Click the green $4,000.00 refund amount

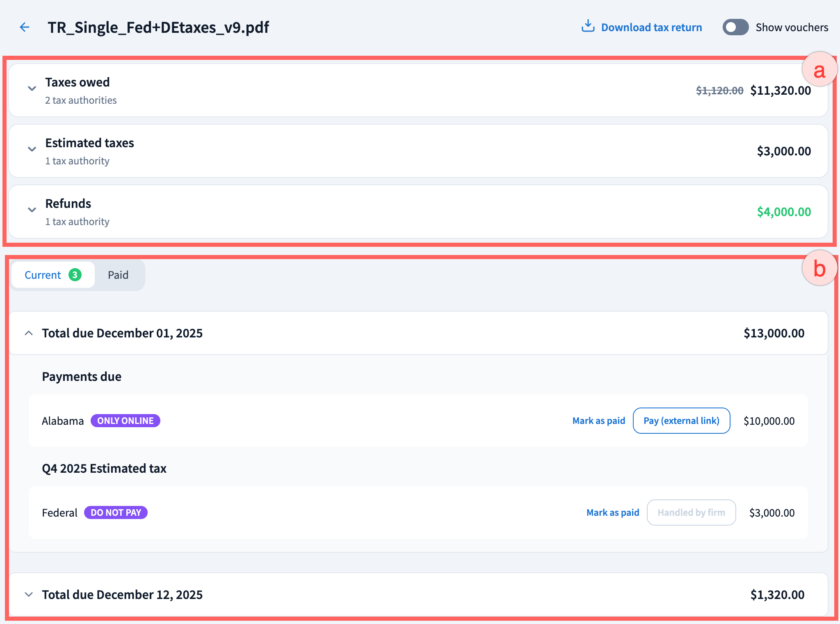tap(784, 212)
